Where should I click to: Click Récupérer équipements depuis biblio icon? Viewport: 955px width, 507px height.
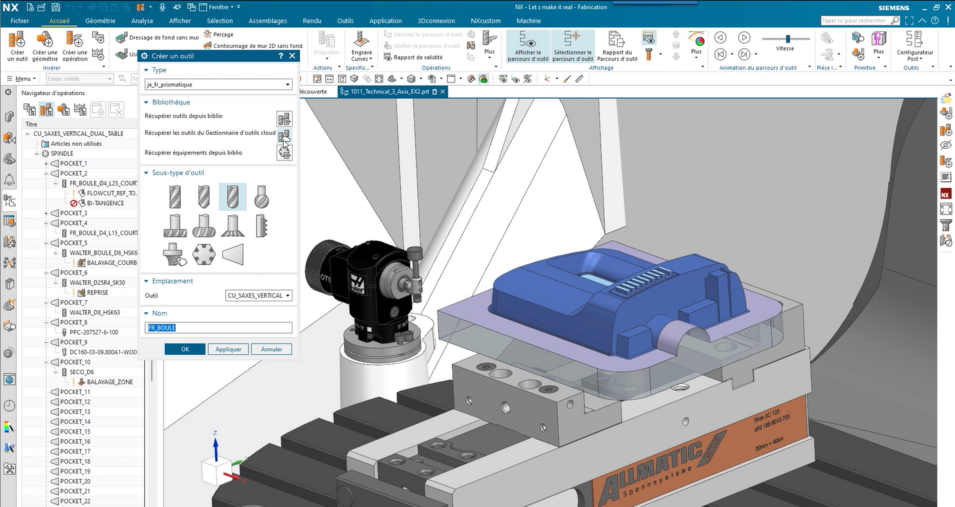click(284, 152)
